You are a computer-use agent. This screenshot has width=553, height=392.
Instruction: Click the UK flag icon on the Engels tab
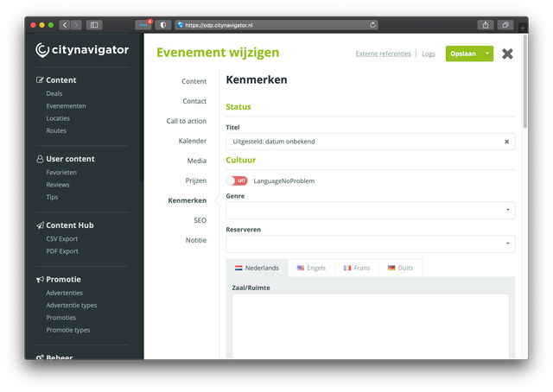(301, 268)
